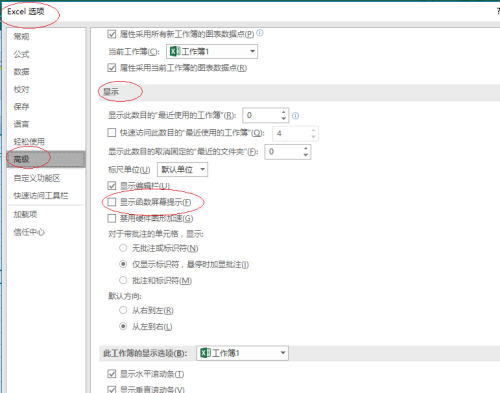Select 校对 in the sidebar
The image size is (500, 393).
point(21,89)
